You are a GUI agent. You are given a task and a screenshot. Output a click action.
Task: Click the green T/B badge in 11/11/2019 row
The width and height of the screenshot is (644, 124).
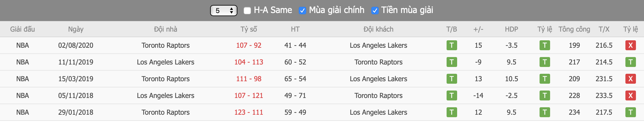click(x=452, y=62)
